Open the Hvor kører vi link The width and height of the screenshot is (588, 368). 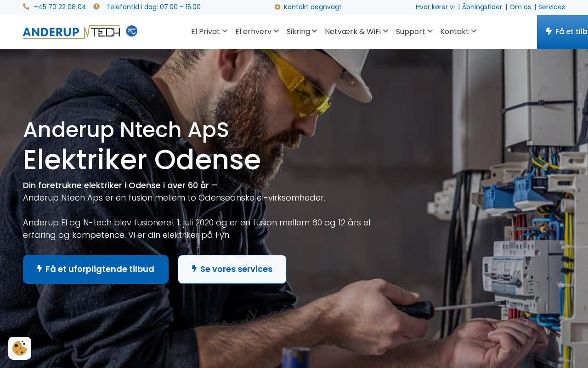435,7
